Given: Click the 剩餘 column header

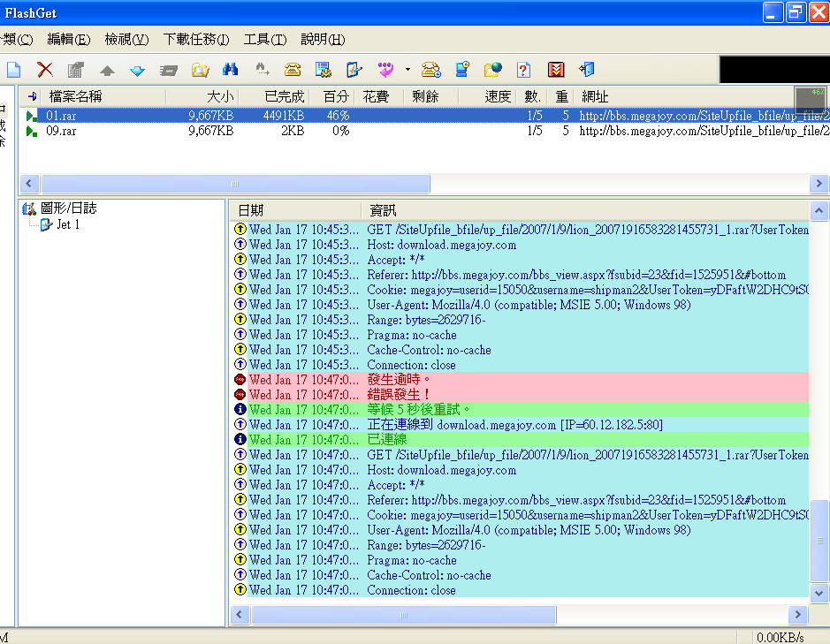Looking at the screenshot, I should [x=431, y=96].
